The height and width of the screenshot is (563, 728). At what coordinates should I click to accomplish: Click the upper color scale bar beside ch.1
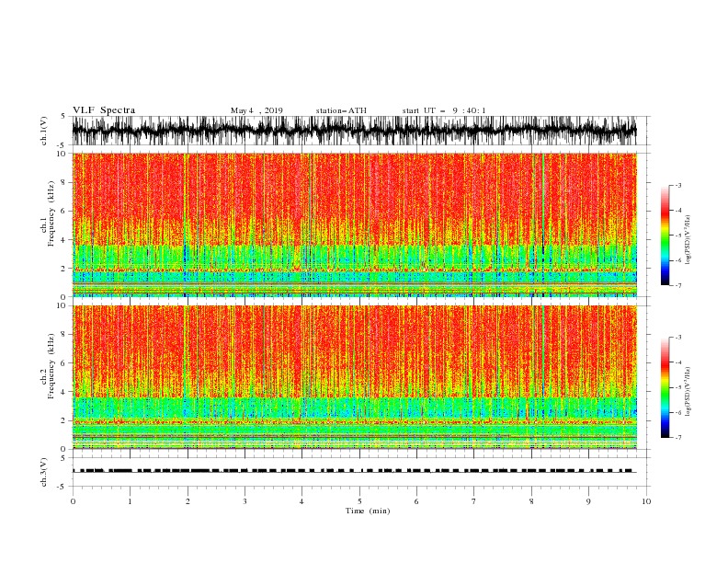(x=665, y=236)
